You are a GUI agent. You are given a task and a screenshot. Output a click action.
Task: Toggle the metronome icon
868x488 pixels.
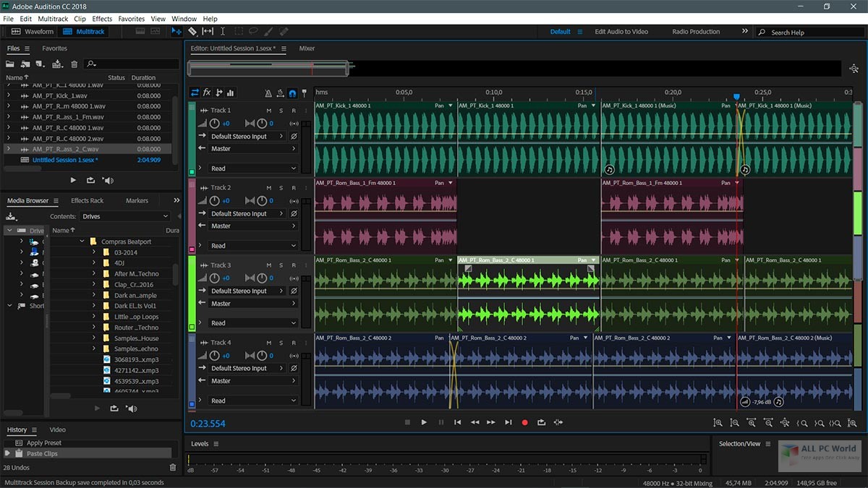268,93
